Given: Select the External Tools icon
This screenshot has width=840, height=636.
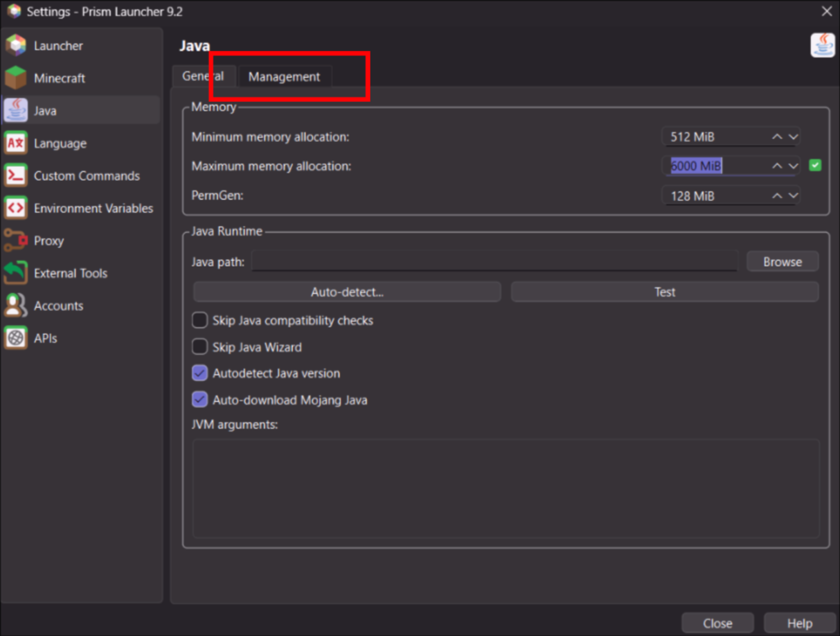Looking at the screenshot, I should [x=16, y=273].
